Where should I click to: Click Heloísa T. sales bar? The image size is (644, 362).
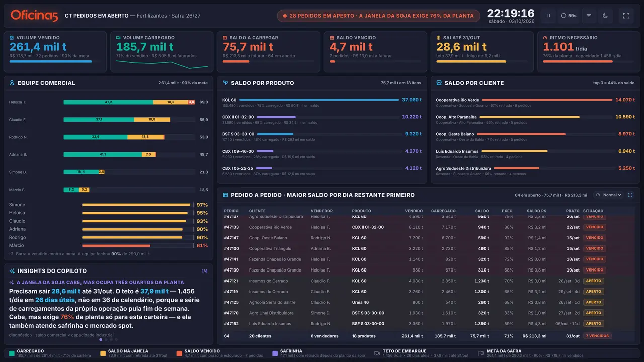[x=129, y=102]
